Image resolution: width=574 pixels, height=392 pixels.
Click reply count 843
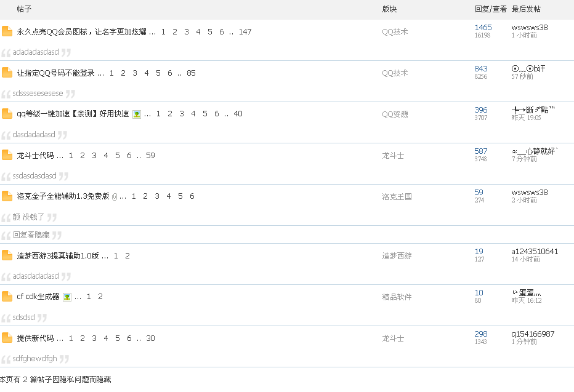pos(481,69)
